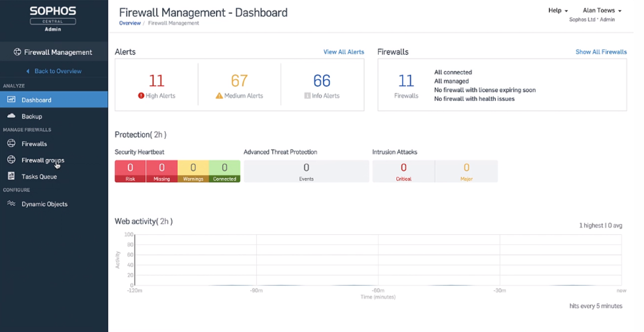Click the Show All Firewalls link
This screenshot has height=332, width=644.
(601, 52)
